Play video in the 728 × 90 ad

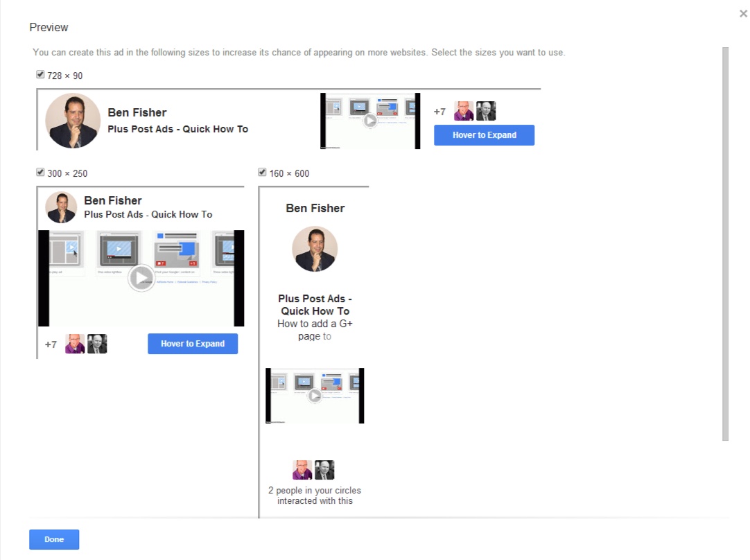(x=370, y=121)
